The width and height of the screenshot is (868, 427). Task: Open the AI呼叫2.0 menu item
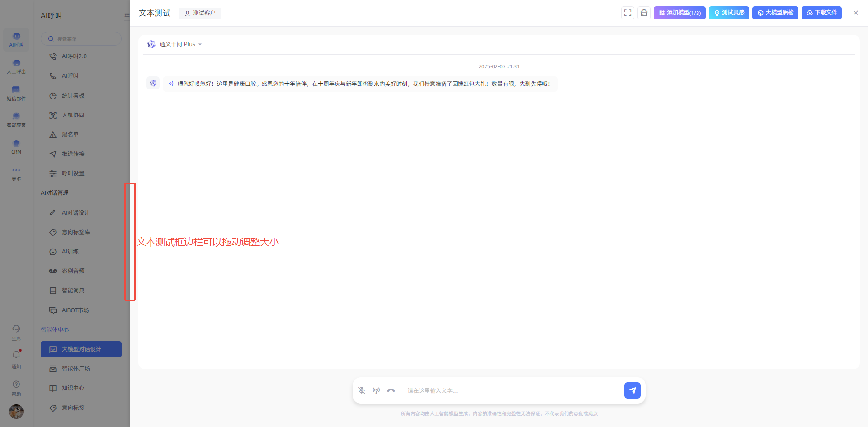coord(81,56)
